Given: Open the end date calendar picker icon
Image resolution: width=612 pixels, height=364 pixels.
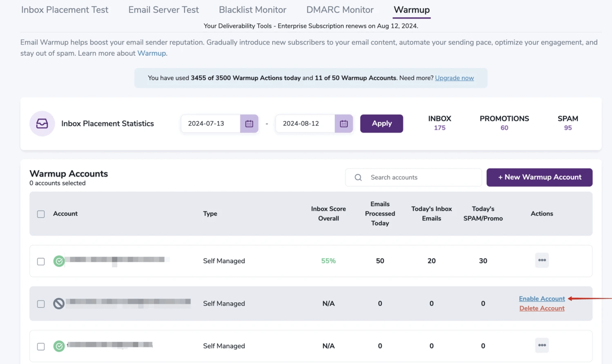Looking at the screenshot, I should pos(344,124).
